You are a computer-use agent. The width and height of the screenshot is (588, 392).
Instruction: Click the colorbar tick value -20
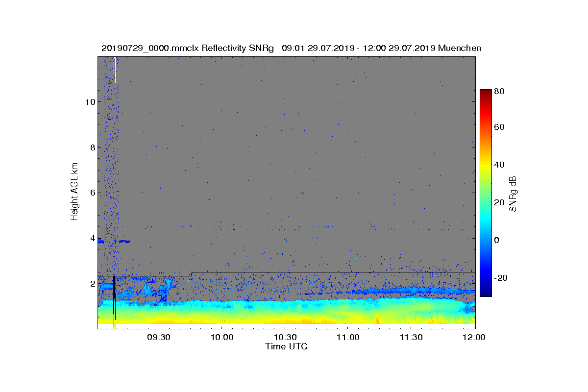pos(500,278)
